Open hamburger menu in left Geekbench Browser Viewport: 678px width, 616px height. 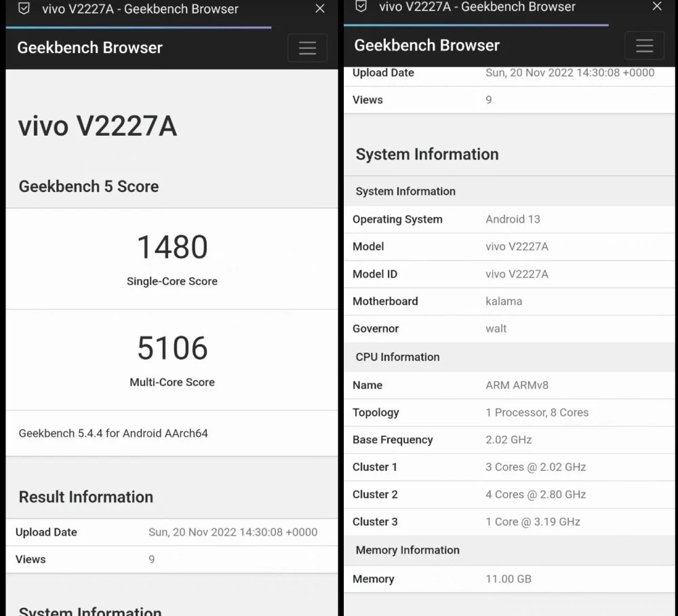(x=307, y=47)
